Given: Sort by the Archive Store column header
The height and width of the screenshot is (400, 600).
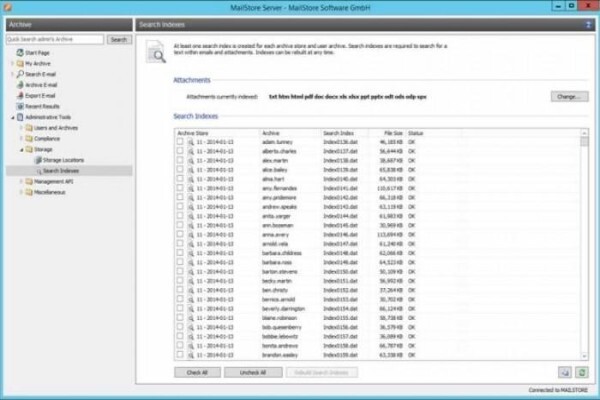Looking at the screenshot, I should 217,133.
